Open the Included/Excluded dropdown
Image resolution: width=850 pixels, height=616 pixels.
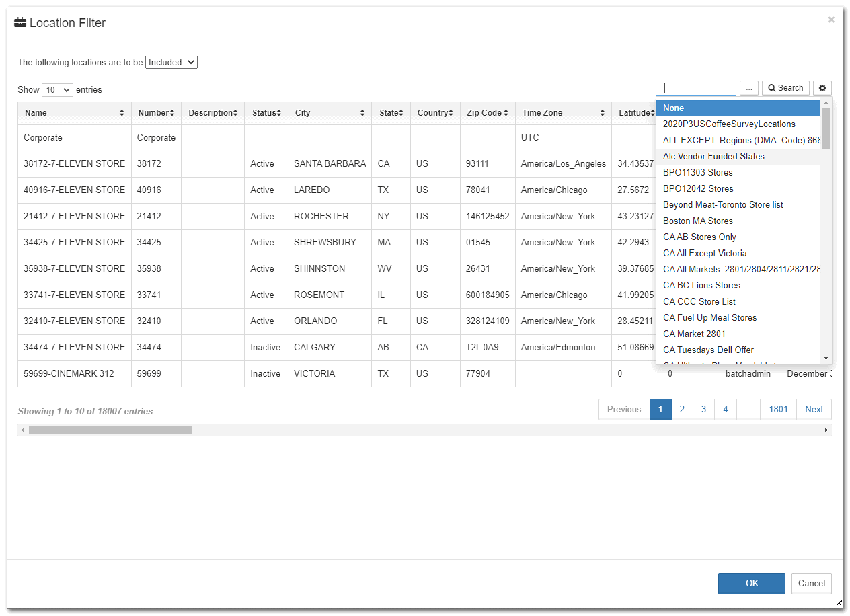[x=171, y=62]
